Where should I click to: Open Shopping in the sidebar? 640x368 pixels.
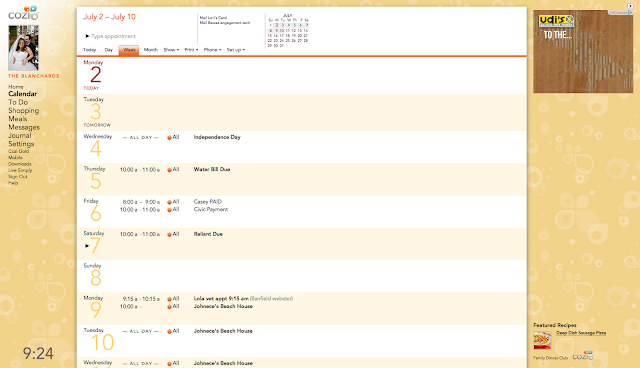point(24,111)
